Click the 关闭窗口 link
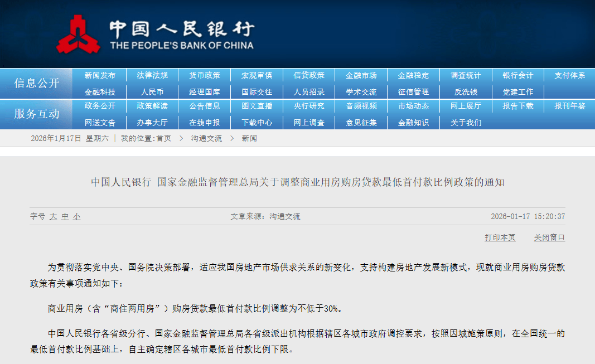Image resolution: width=595 pixels, height=364 pixels. pyautogui.click(x=549, y=237)
